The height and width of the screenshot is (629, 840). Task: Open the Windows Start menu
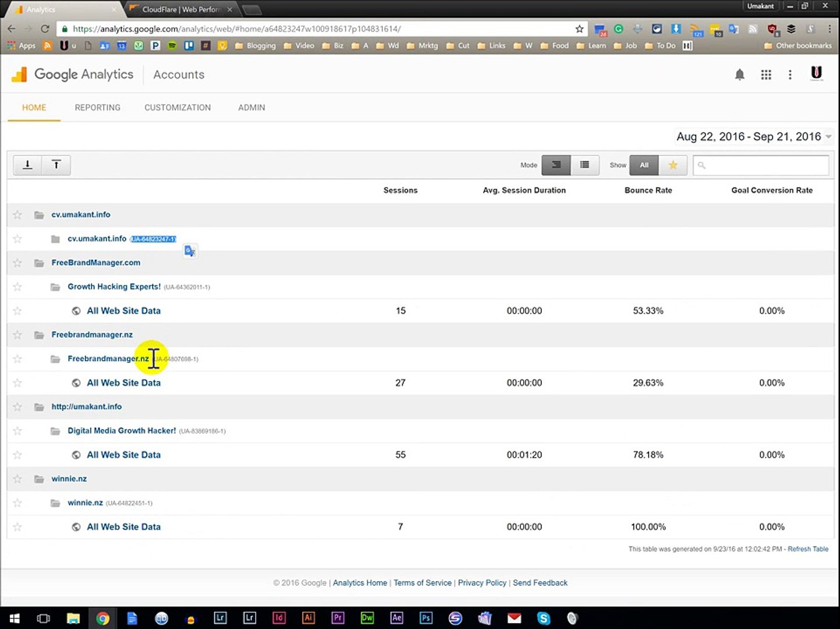pyautogui.click(x=15, y=618)
